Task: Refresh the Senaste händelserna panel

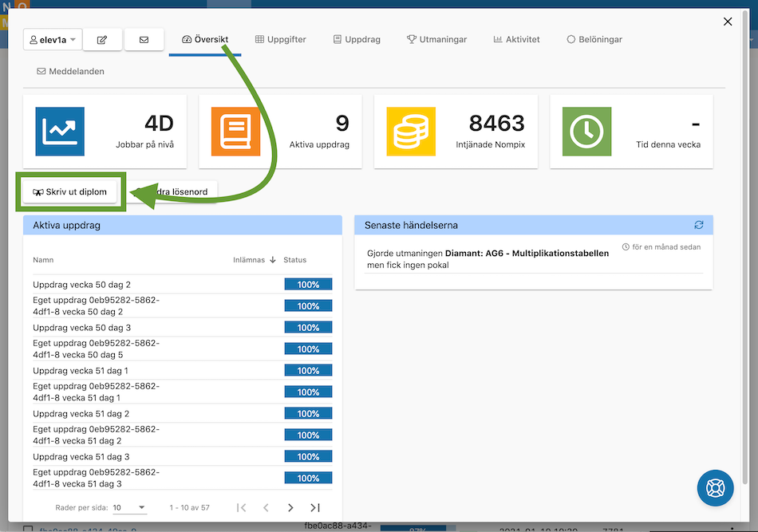Action: tap(698, 225)
